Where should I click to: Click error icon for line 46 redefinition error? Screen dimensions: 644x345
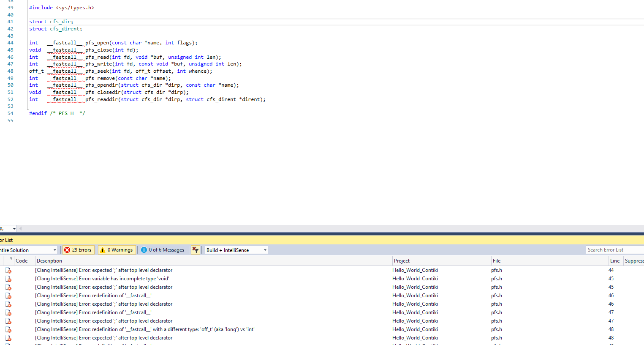pyautogui.click(x=8, y=296)
